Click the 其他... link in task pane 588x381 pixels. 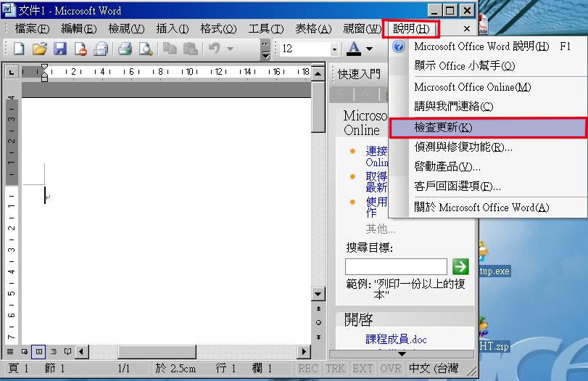click(380, 229)
